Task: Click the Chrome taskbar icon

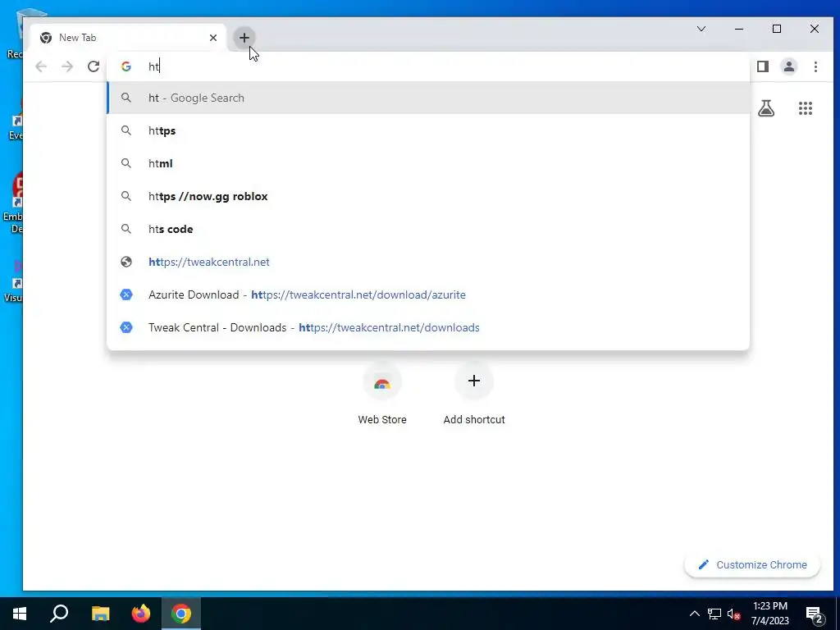Action: (181, 614)
